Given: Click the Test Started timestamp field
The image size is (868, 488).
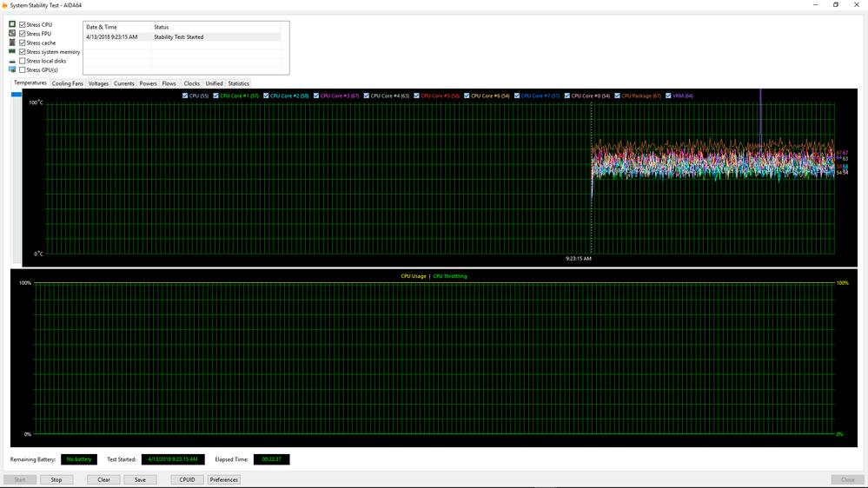Looking at the screenshot, I should 173,459.
